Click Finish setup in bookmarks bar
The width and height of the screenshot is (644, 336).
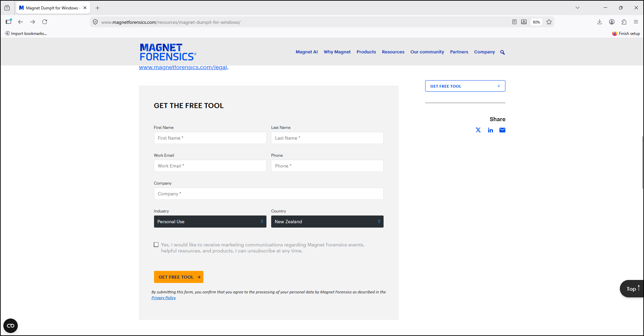pos(626,34)
